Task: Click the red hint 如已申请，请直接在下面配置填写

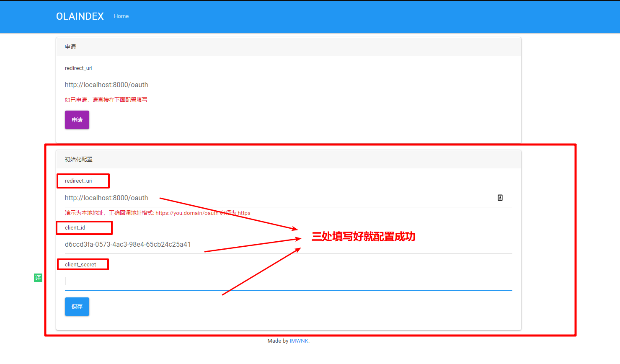Action: pyautogui.click(x=106, y=100)
